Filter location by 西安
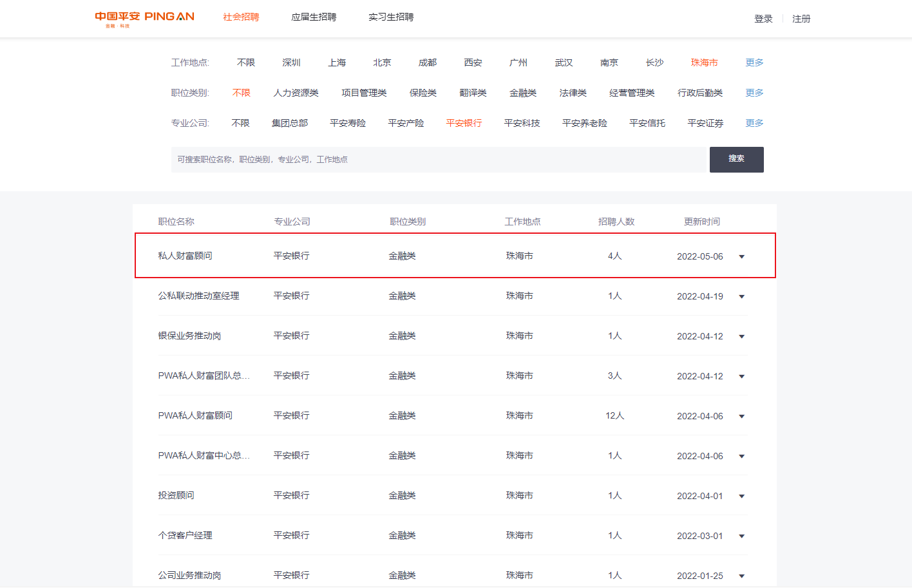912x588 pixels. click(473, 62)
